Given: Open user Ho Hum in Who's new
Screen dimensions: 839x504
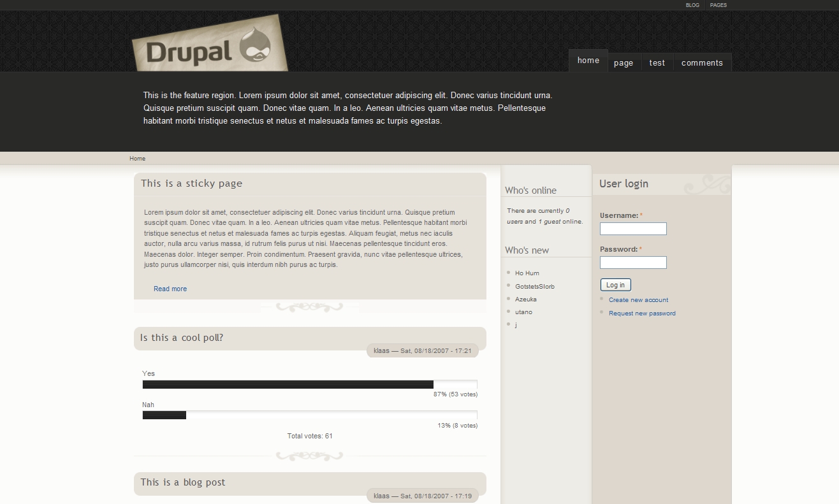Looking at the screenshot, I should (x=527, y=273).
